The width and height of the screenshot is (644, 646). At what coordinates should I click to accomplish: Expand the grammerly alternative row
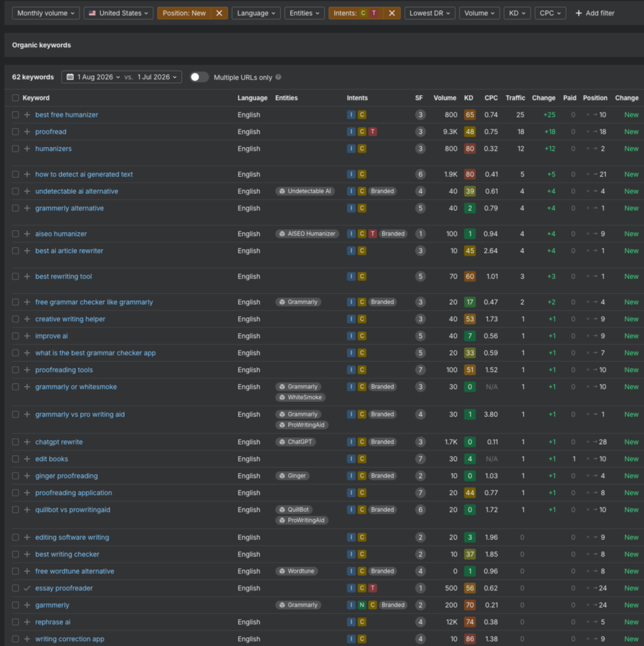(x=27, y=208)
